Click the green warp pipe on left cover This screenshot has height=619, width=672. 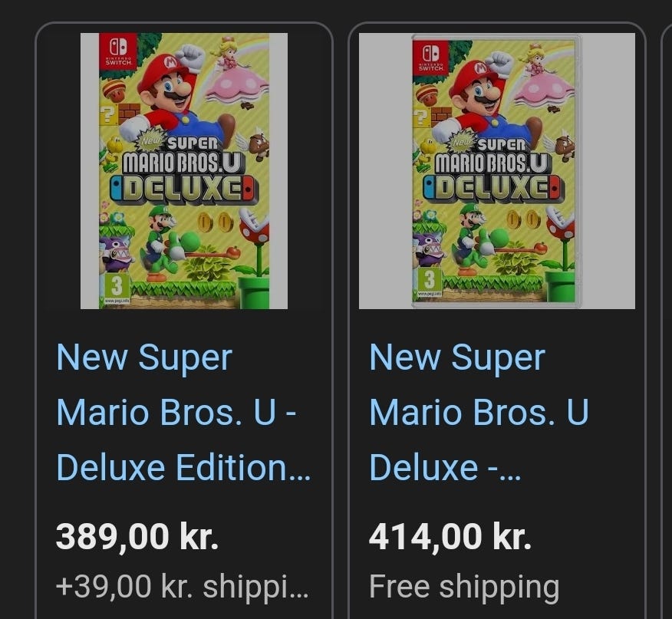click(x=254, y=291)
